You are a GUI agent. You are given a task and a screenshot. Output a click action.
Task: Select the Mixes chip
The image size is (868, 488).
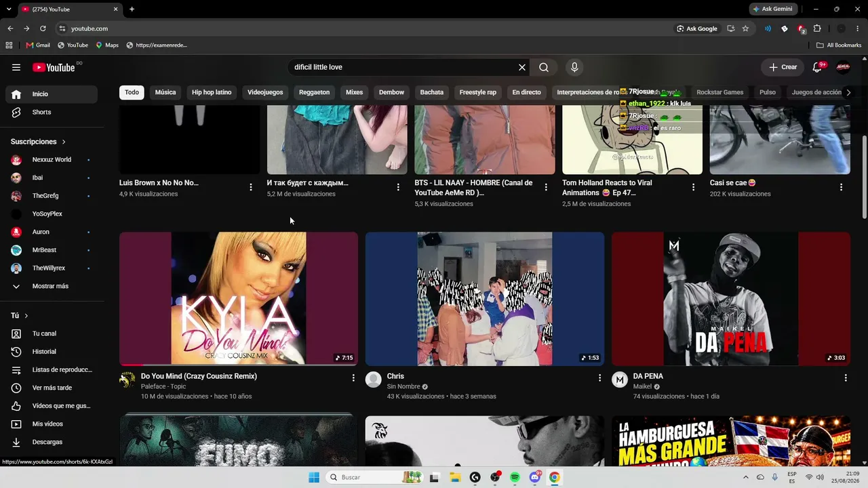[x=354, y=92]
